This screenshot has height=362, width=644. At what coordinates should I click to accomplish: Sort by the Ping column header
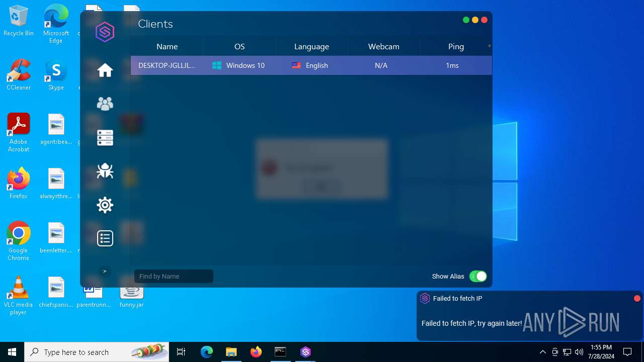456,46
